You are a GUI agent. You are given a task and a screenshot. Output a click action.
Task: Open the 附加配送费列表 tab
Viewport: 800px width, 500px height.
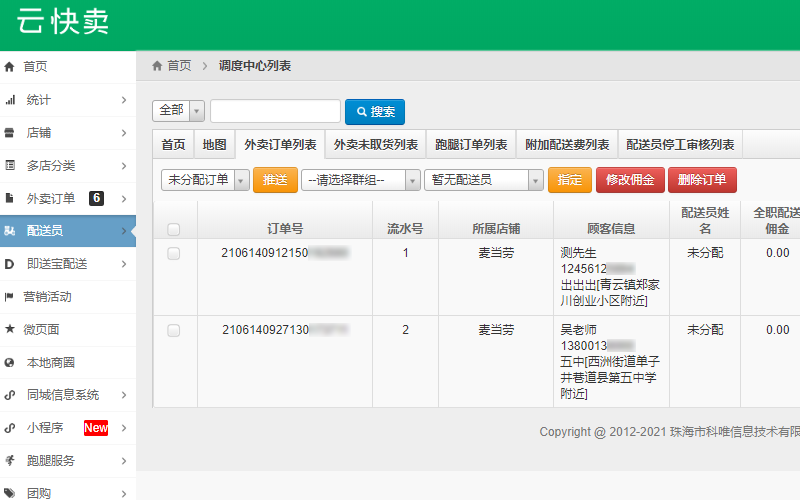(x=567, y=145)
